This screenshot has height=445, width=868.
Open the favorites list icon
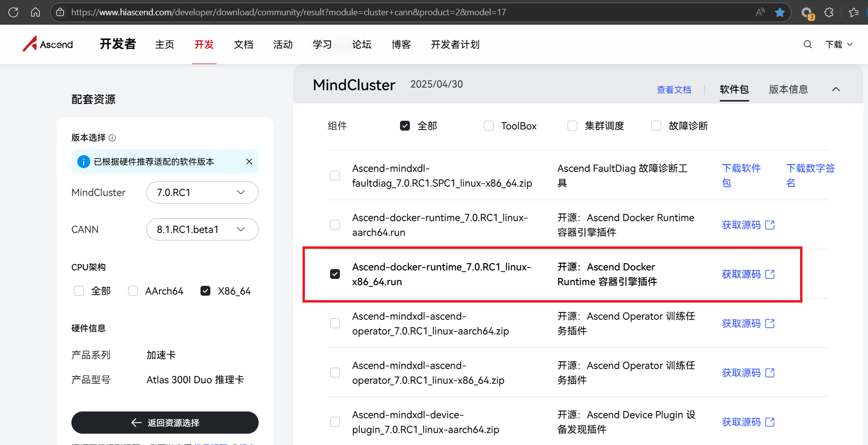pos(854,12)
